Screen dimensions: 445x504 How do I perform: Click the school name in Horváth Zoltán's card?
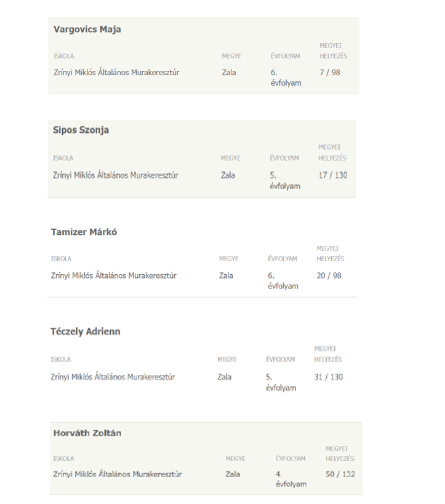pos(118,474)
